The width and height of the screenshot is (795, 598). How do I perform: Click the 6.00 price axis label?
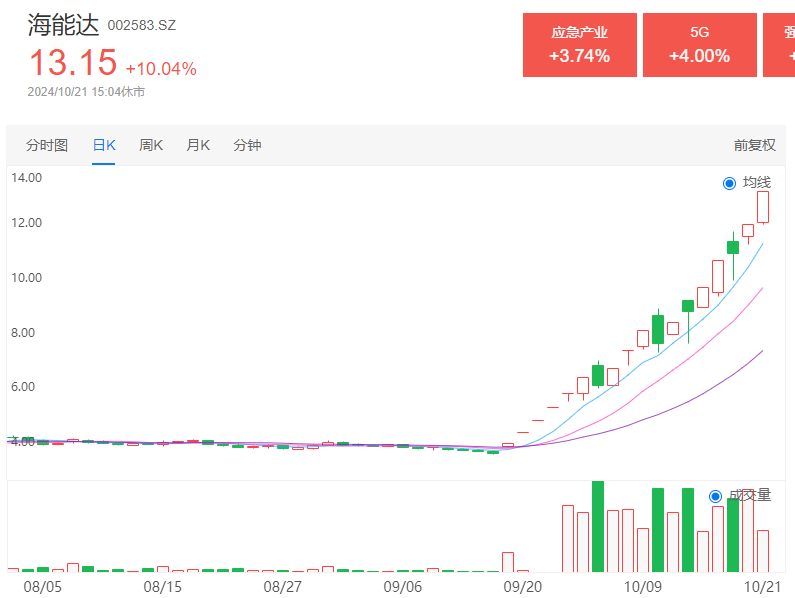click(x=23, y=387)
